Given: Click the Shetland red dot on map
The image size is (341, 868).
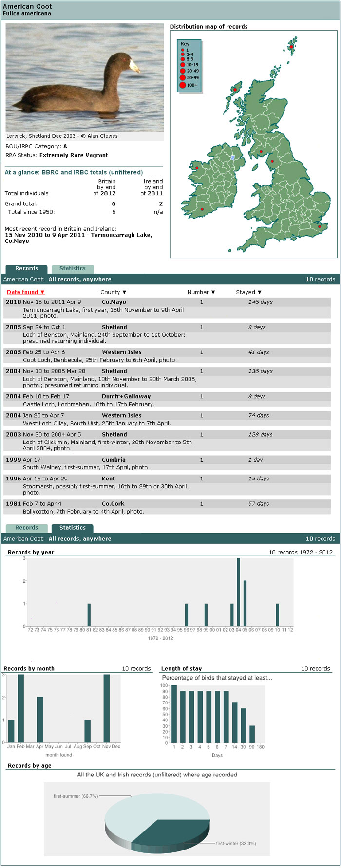Looking at the screenshot, I should [x=291, y=47].
